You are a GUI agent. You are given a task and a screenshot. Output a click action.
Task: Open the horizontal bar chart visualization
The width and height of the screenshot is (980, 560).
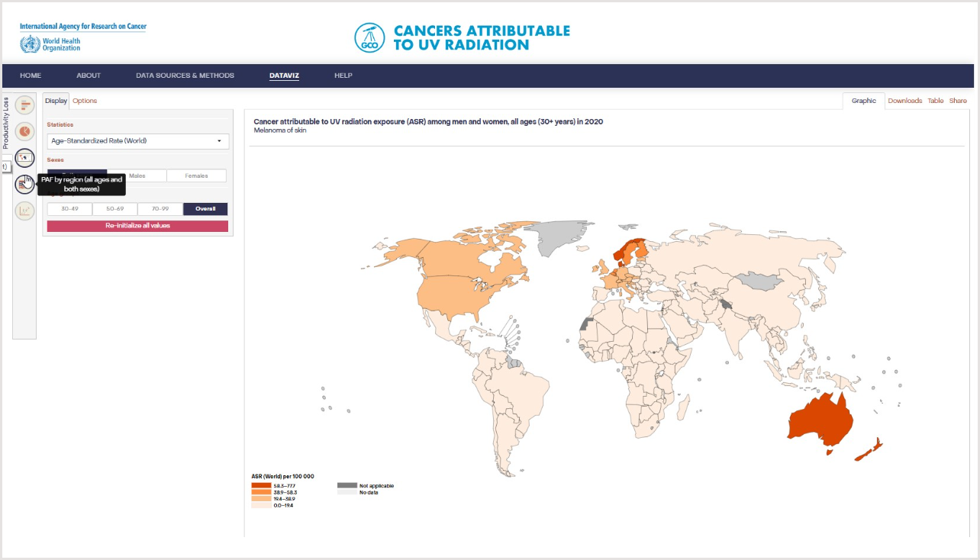[x=24, y=105]
